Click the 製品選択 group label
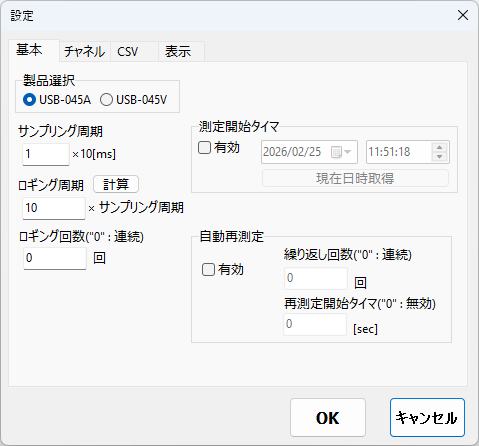Viewport: 479px width, 446px height. (x=49, y=80)
